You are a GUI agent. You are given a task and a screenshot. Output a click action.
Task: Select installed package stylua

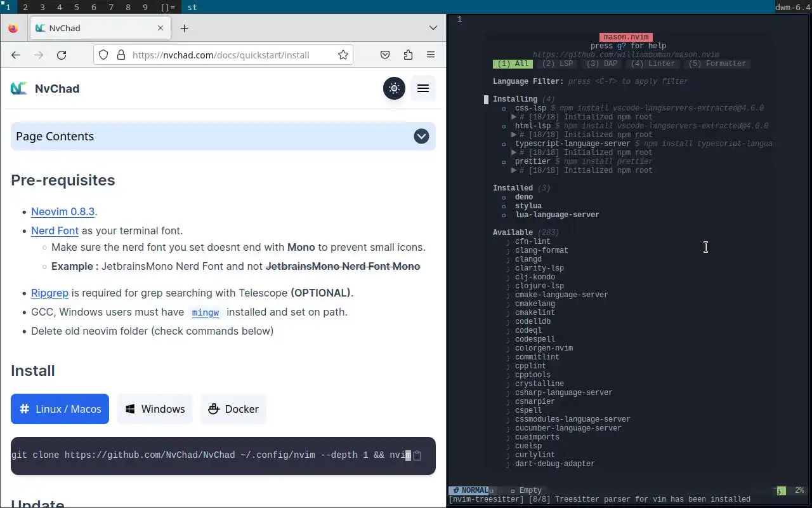click(528, 206)
